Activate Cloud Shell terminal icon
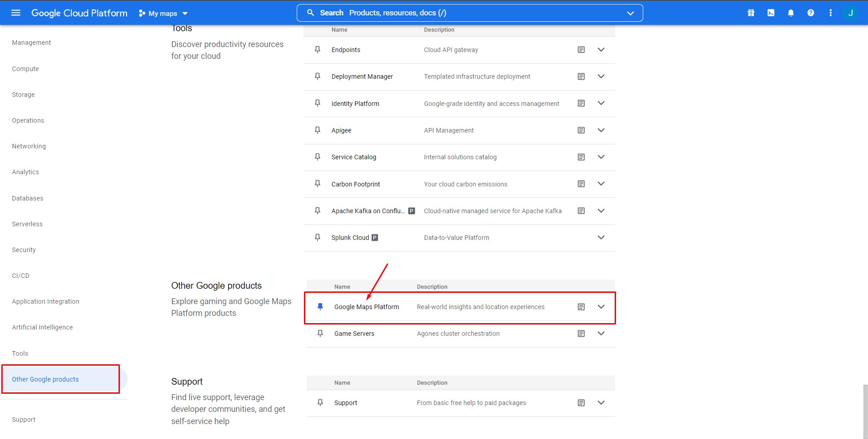 (x=771, y=13)
